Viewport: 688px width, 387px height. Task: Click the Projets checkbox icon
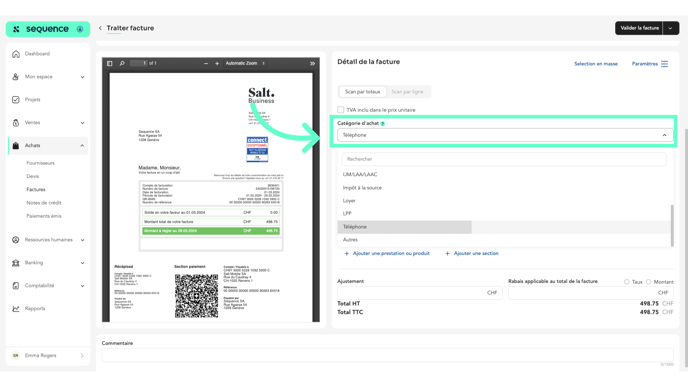16,100
